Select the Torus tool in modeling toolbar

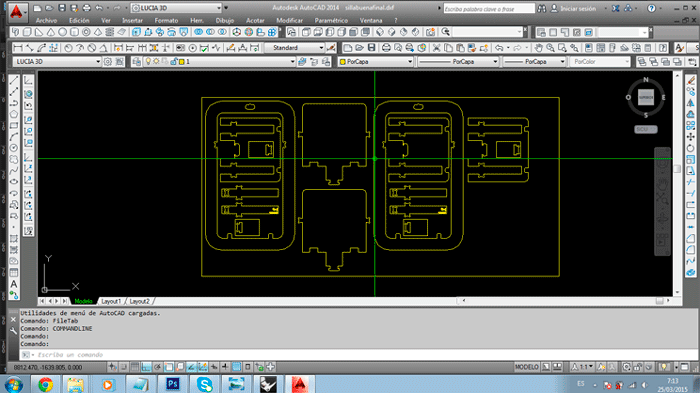tap(86, 32)
